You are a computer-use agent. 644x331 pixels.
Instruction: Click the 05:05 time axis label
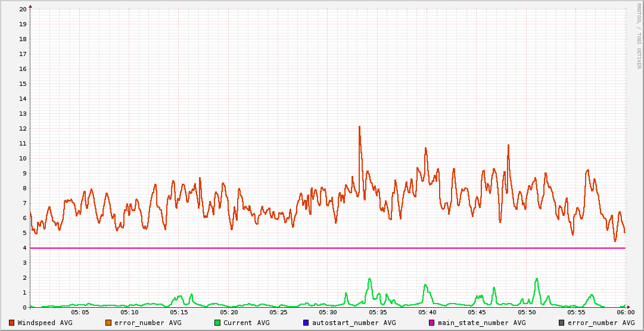(x=80, y=312)
